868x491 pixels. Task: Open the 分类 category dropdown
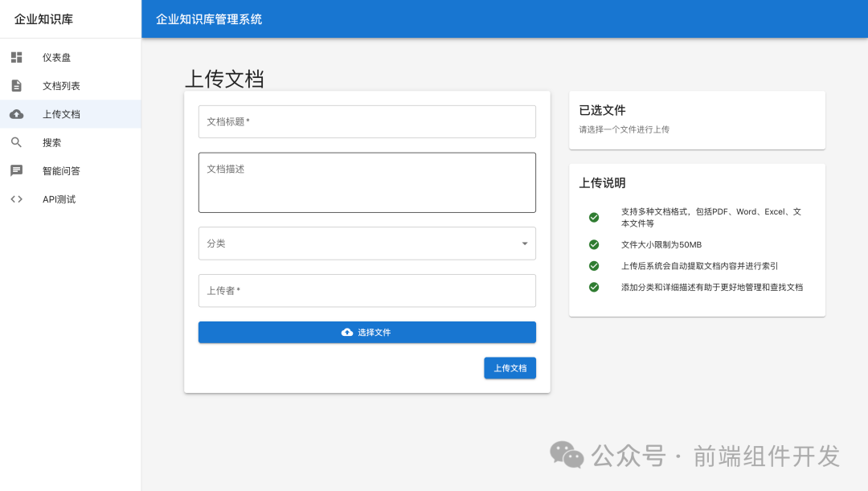[366, 243]
